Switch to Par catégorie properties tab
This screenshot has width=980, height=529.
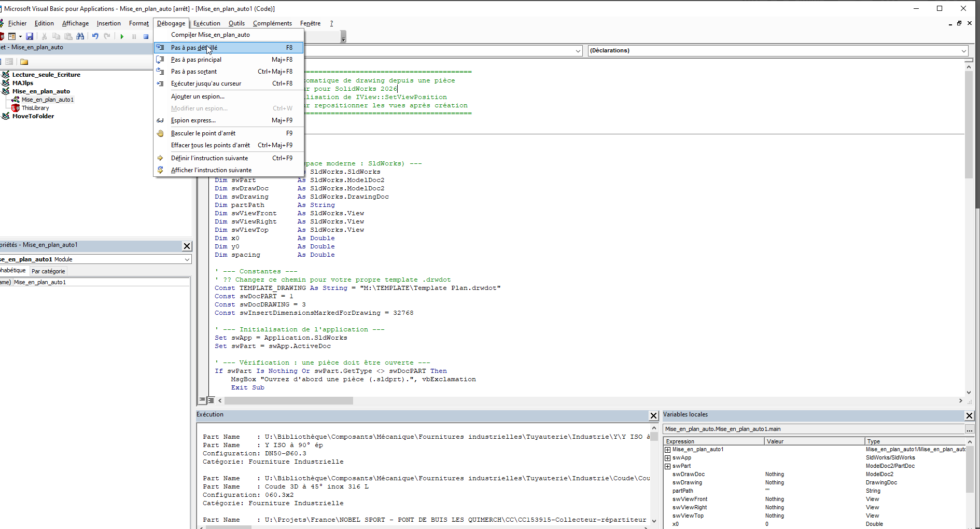(48, 271)
